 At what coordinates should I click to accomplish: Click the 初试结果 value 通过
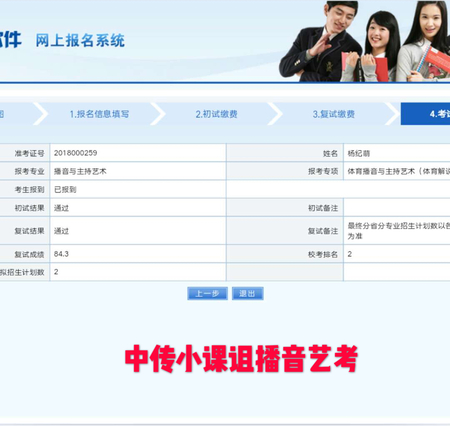(61, 208)
